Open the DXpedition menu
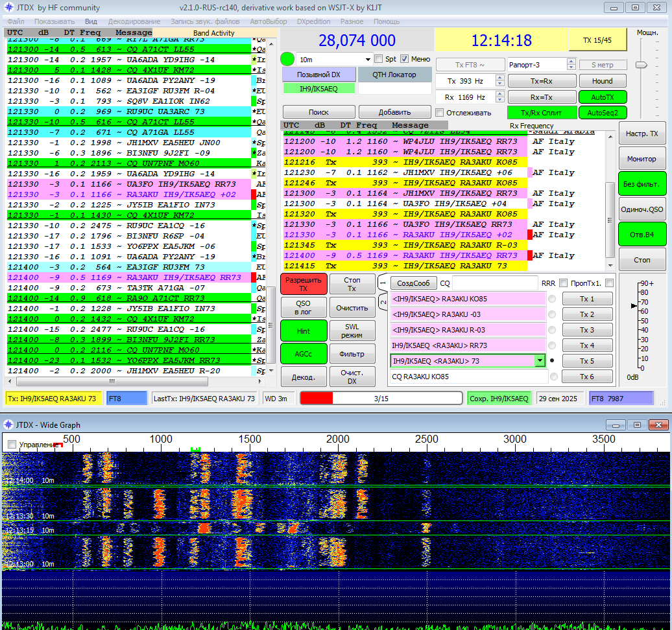Screen dimensions: 672x630 click(x=314, y=21)
